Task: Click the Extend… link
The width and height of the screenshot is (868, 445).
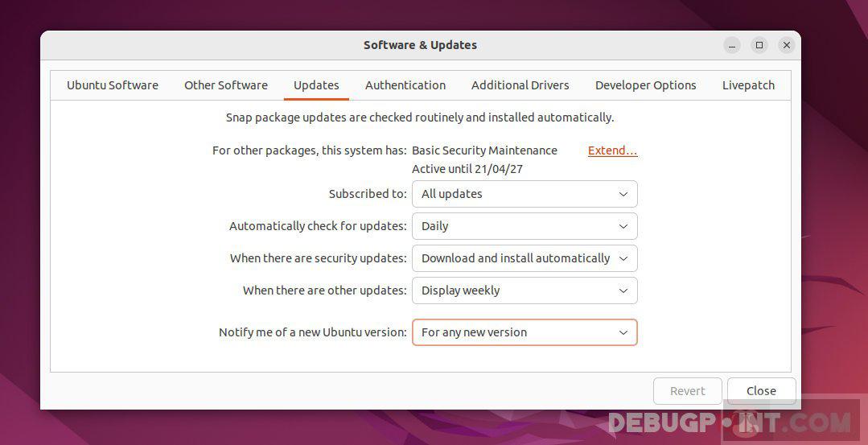Action: click(612, 150)
